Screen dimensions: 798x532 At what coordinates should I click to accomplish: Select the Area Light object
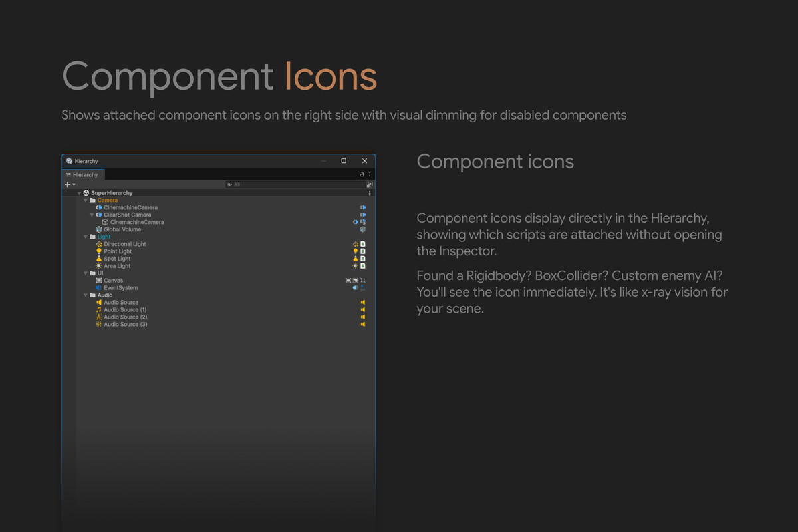click(117, 266)
